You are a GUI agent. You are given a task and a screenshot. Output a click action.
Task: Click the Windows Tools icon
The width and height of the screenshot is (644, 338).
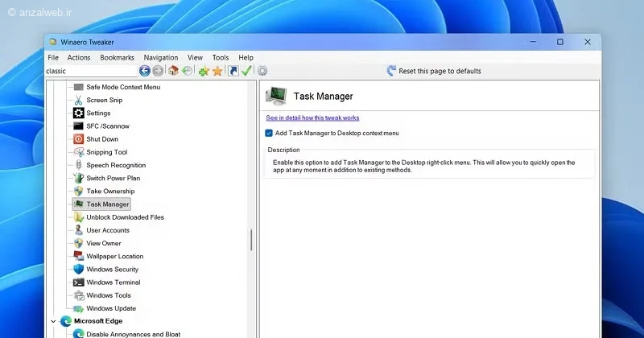(x=78, y=295)
